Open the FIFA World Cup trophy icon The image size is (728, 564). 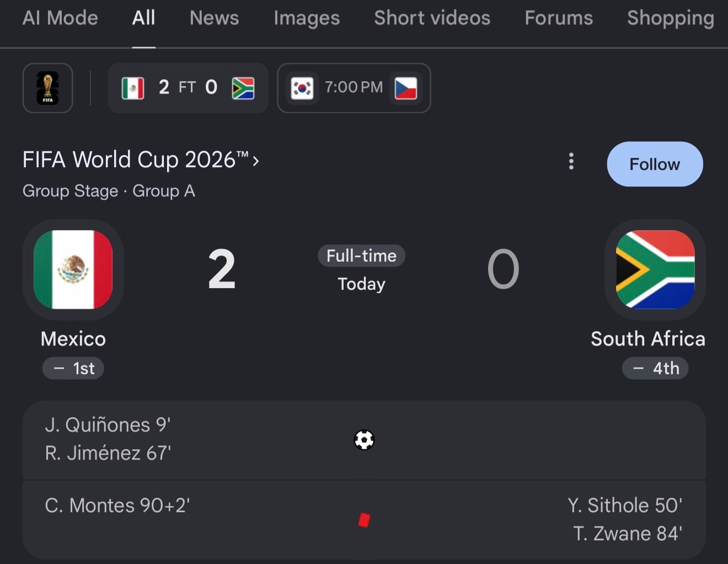(47, 88)
